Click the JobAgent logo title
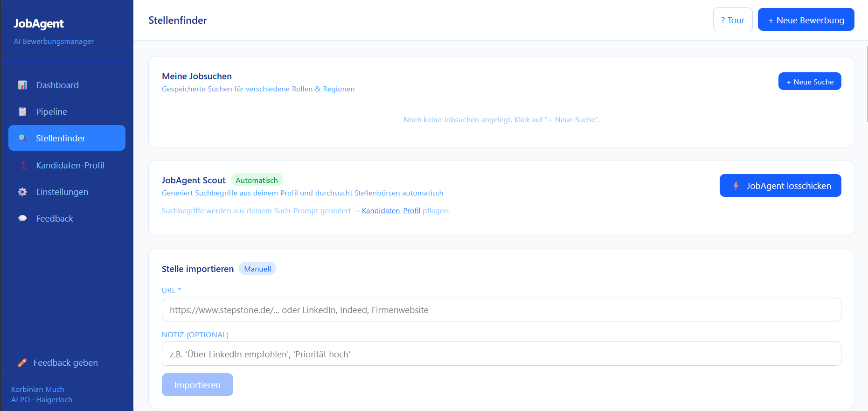Viewport: 868px width, 411px height. [39, 23]
